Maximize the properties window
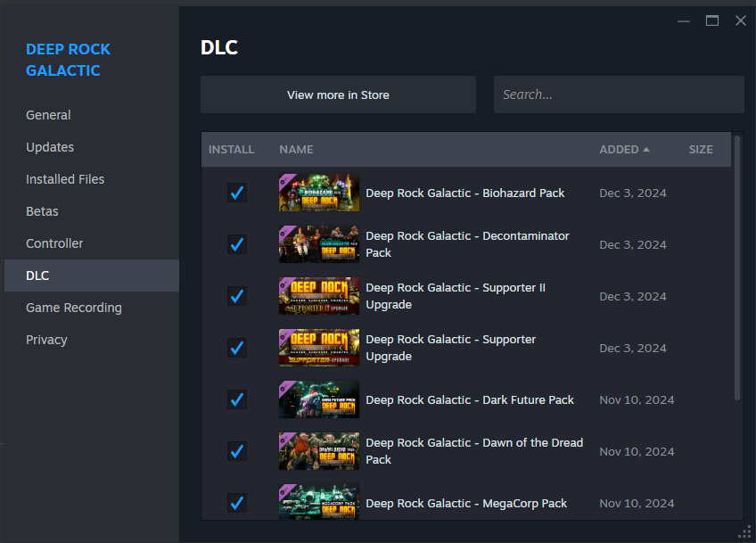Image resolution: width=756 pixels, height=543 pixels. coord(712,21)
